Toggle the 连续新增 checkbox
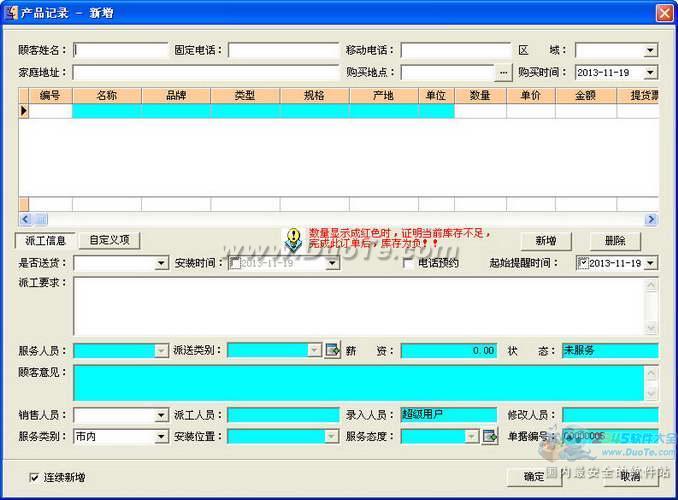The height and width of the screenshot is (500, 678). tap(34, 478)
